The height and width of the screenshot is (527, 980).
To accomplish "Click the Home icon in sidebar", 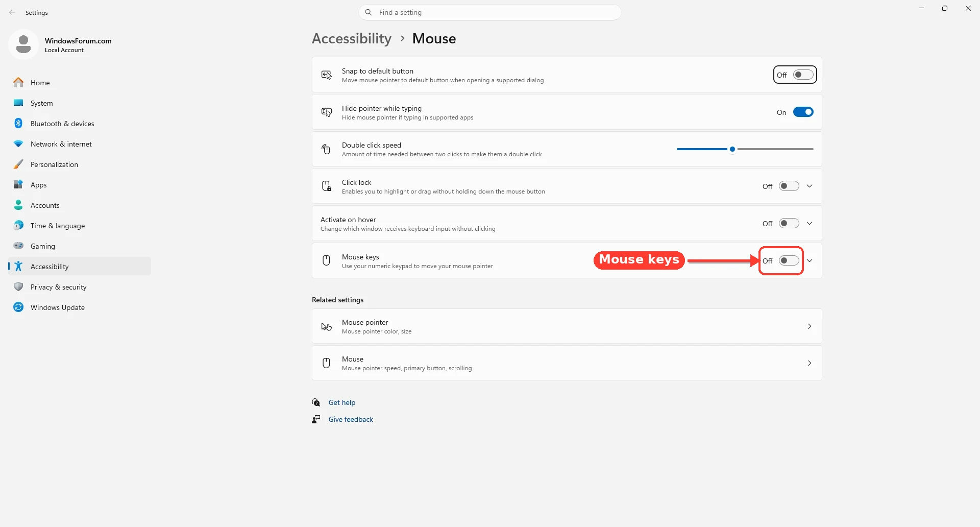I will [18, 82].
